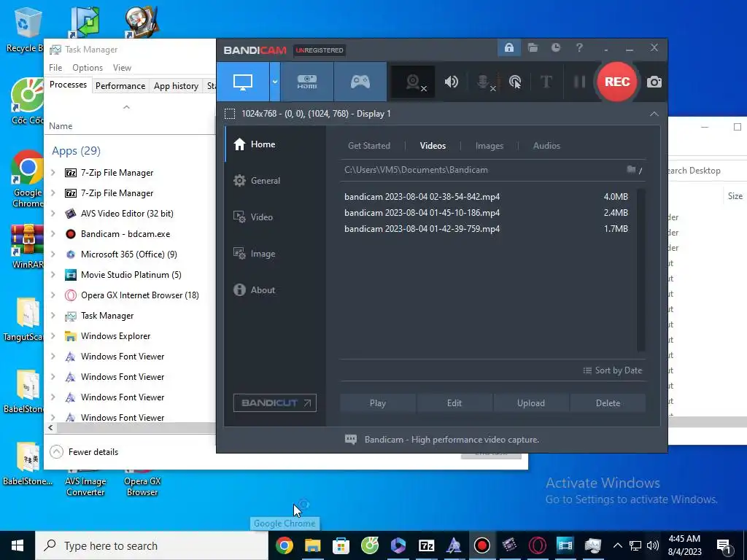Click the Delete button in Bandicam

[608, 402]
